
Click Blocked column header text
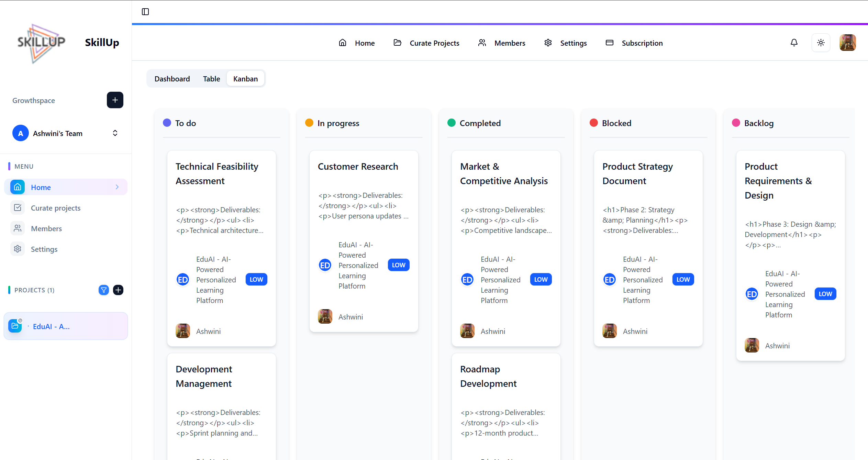(x=616, y=123)
